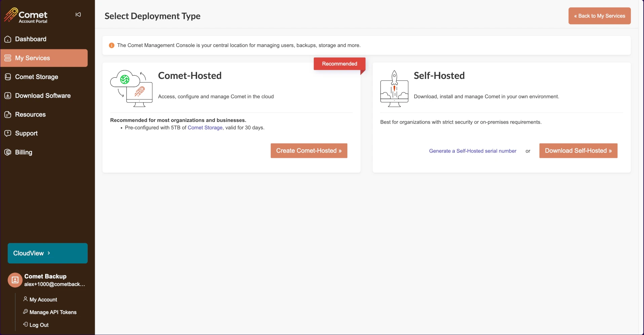Click 'Best for organizations with strict security' text
Image resolution: width=644 pixels, height=335 pixels.
pos(461,122)
